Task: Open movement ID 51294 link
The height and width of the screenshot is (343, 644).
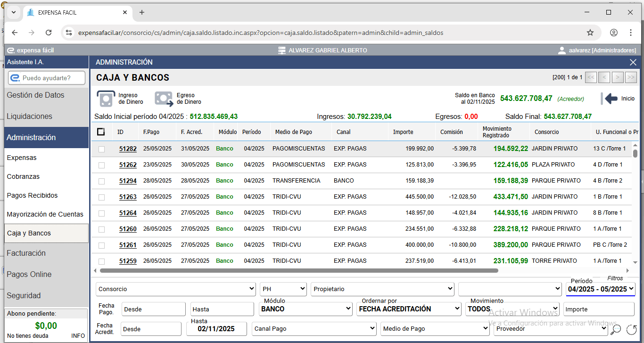Action: (x=128, y=181)
